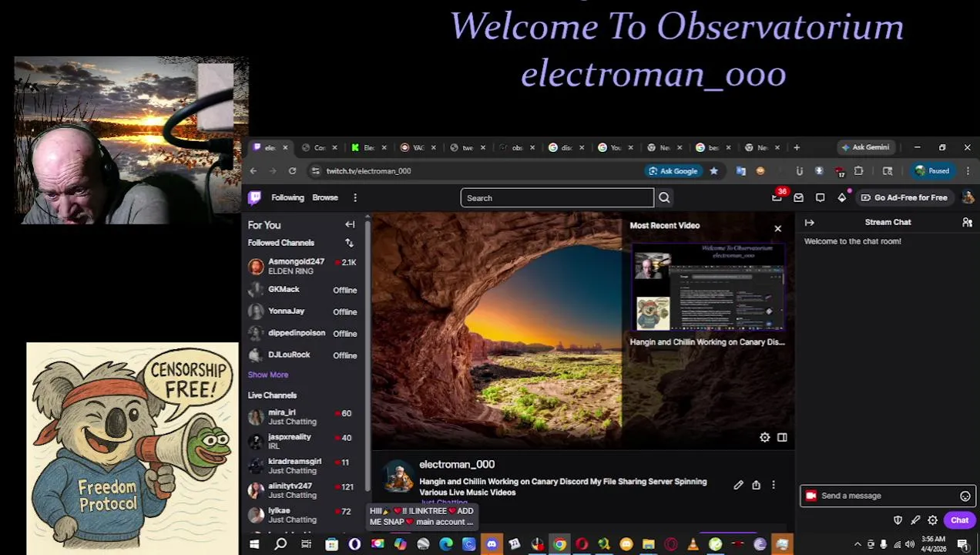Reload the Twitch page
Screen dimensions: 980x555
[x=292, y=171]
